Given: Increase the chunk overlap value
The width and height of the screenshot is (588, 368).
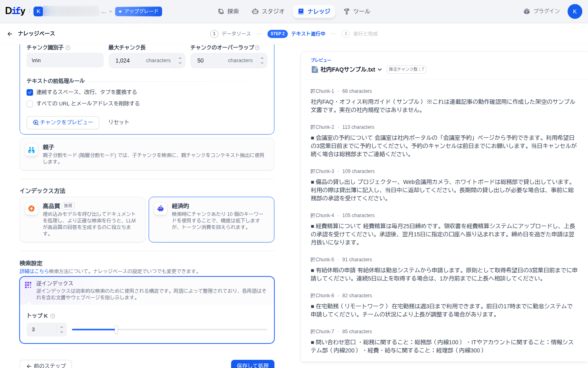Looking at the screenshot, I should point(262,57).
